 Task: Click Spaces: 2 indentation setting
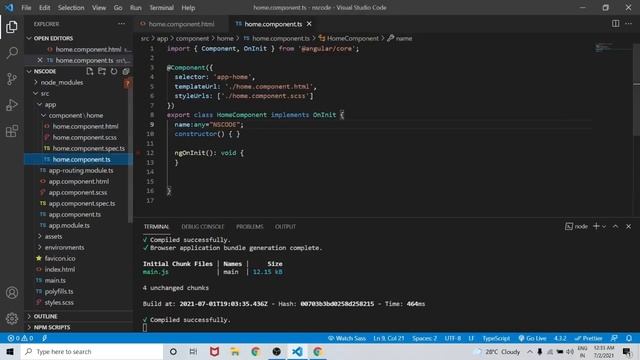pos(424,338)
